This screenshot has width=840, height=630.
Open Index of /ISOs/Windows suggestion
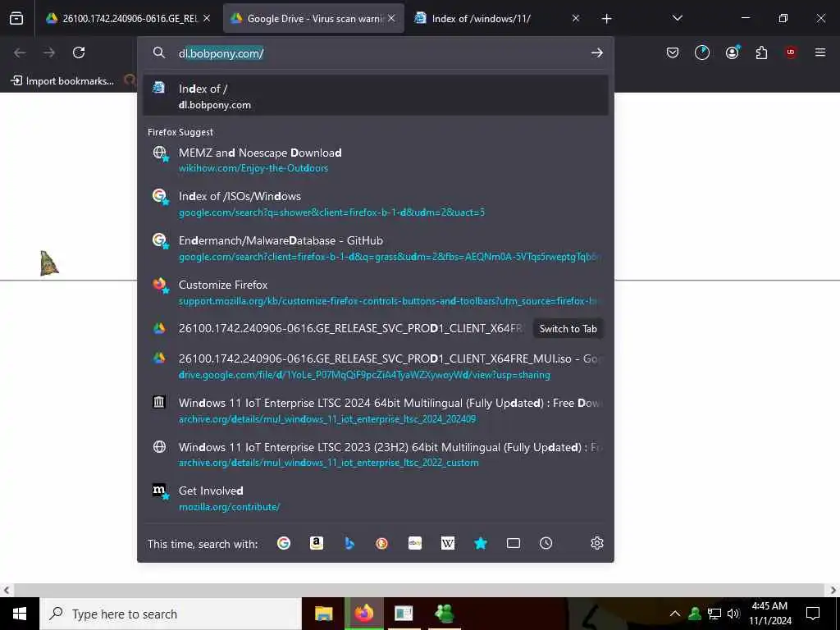[x=376, y=203]
